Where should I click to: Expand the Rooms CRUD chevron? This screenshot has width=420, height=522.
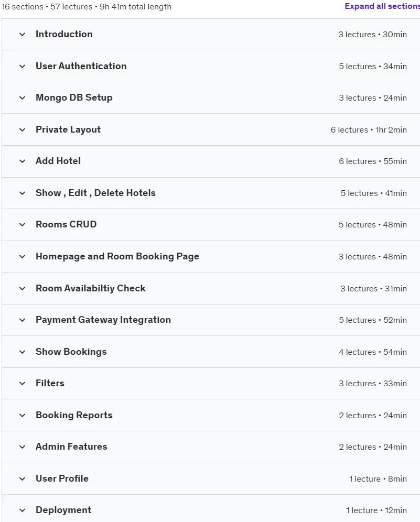[x=23, y=225]
